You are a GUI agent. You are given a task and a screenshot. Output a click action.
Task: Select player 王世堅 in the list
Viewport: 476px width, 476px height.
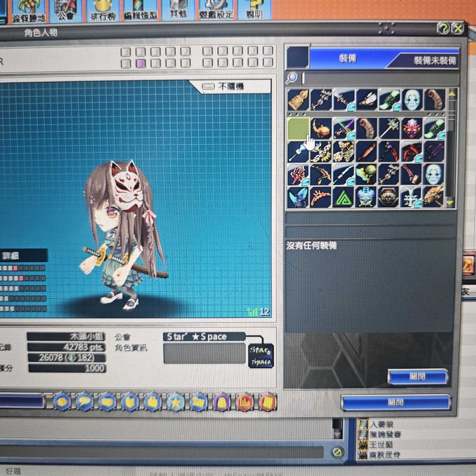pos(381,444)
